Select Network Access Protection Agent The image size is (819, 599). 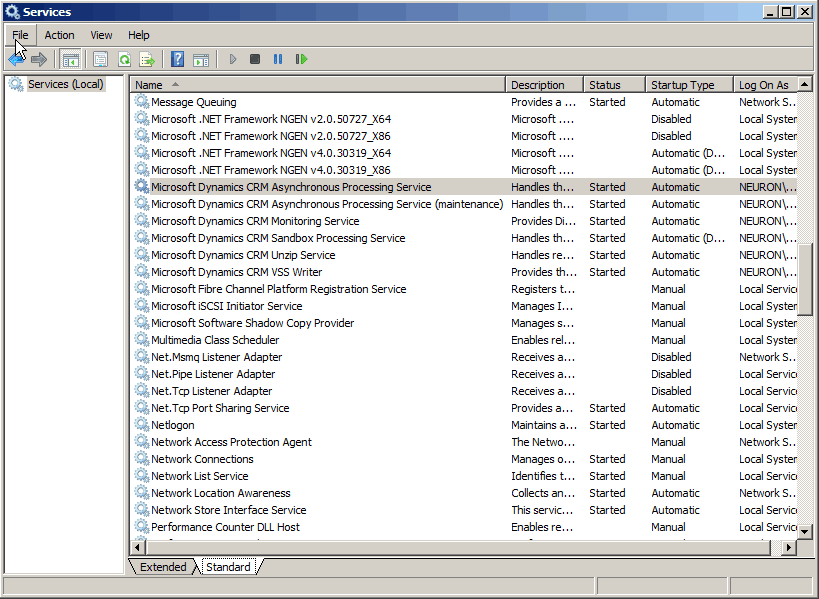click(x=465, y=442)
